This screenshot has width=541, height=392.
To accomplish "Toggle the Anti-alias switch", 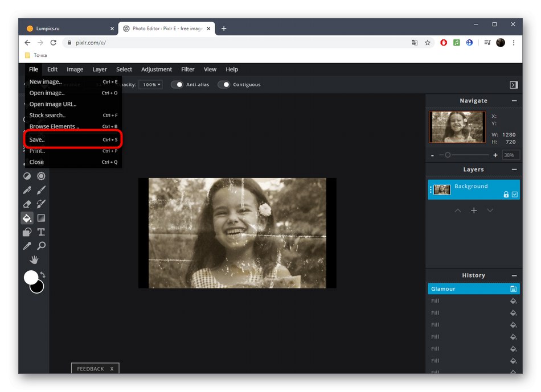I will point(178,85).
